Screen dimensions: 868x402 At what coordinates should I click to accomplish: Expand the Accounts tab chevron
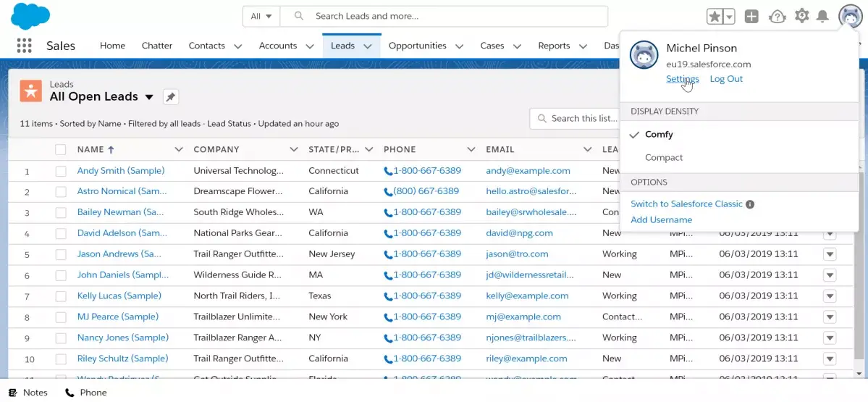point(308,46)
